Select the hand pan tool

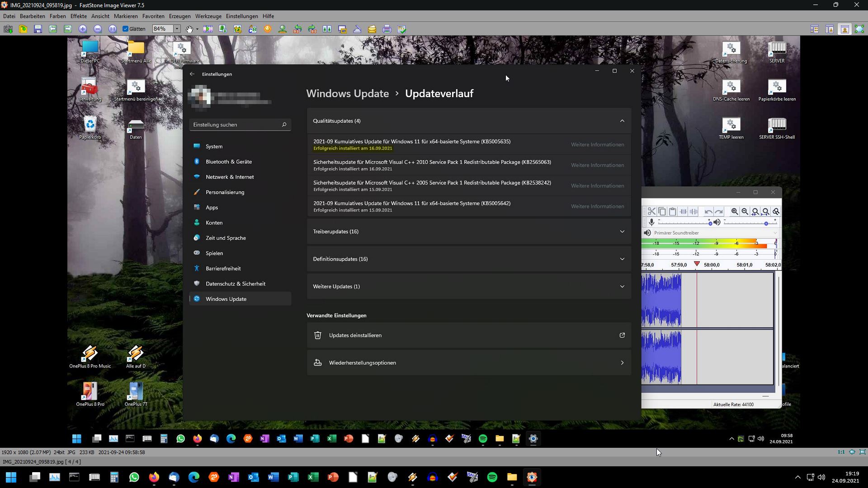tap(189, 29)
